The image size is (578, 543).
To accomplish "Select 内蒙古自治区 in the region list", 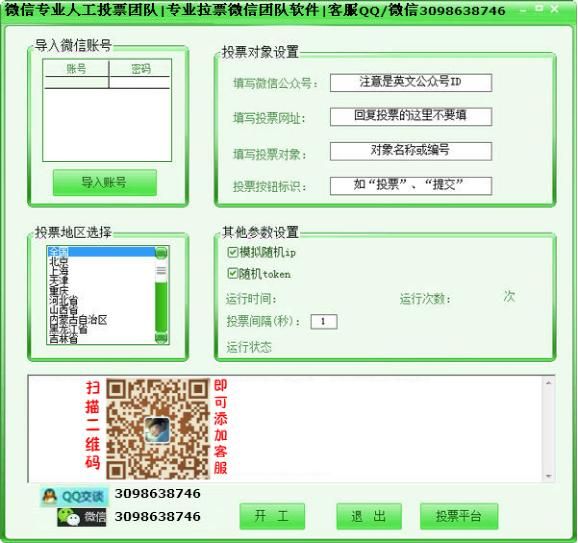I will tap(101, 319).
